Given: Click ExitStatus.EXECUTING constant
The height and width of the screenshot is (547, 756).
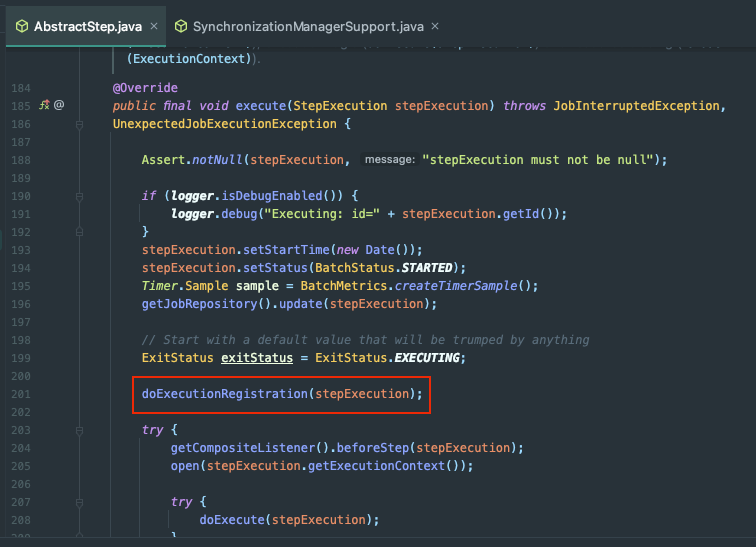Looking at the screenshot, I should point(388,358).
